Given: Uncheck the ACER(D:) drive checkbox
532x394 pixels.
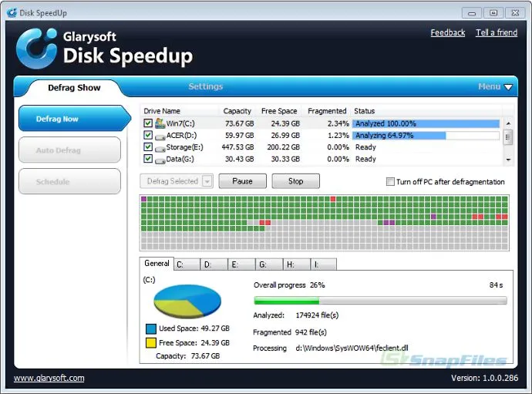Looking at the screenshot, I should coord(148,135).
